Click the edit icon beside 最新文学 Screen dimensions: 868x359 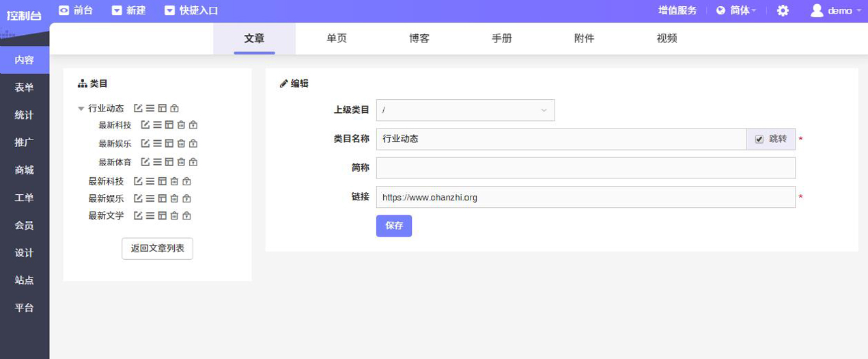(138, 215)
